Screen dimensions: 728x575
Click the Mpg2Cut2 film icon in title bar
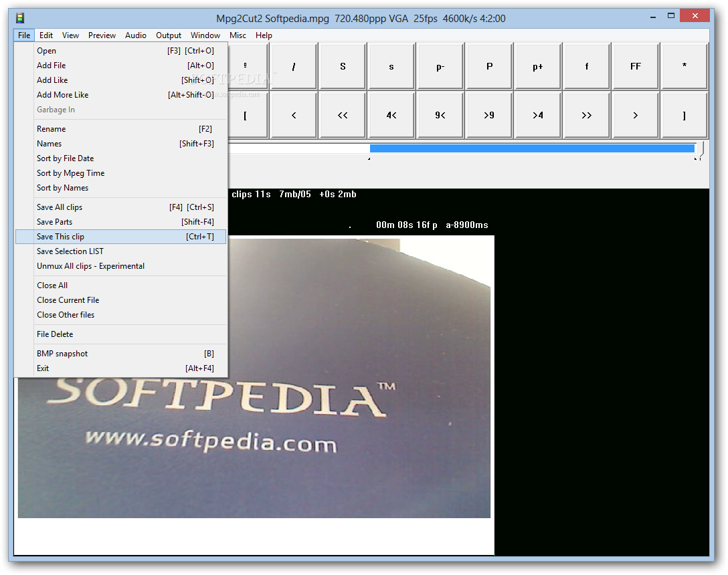coord(20,18)
